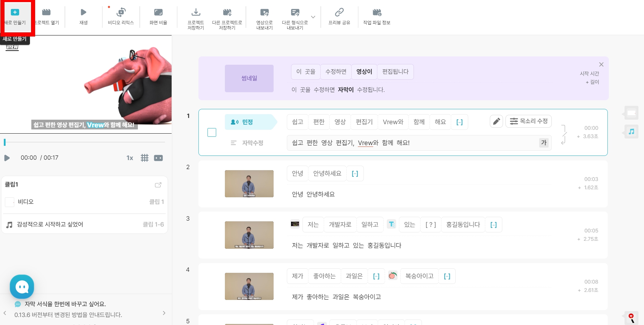Click the 가 font format button
Image resolution: width=644 pixels, height=325 pixels.
click(544, 143)
